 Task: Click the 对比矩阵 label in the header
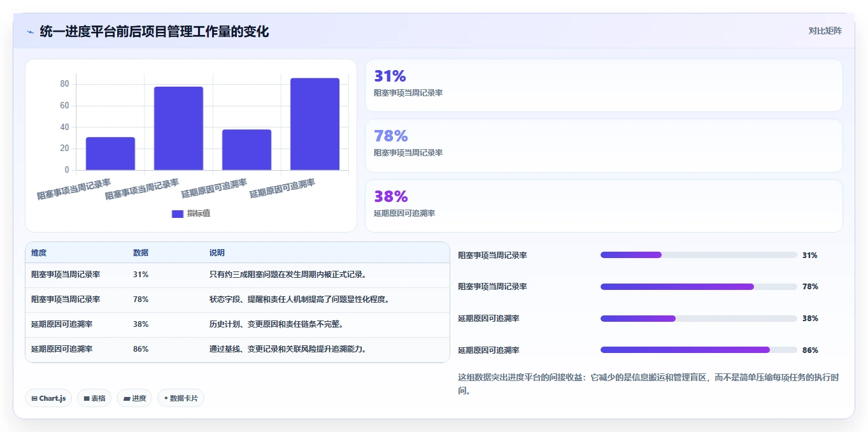[825, 31]
